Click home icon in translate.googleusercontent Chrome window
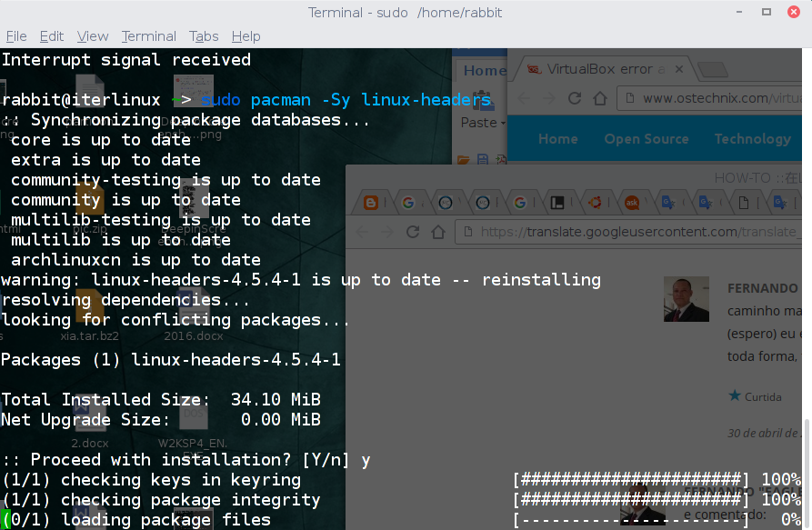Image resolution: width=812 pixels, height=530 pixels. (x=438, y=232)
